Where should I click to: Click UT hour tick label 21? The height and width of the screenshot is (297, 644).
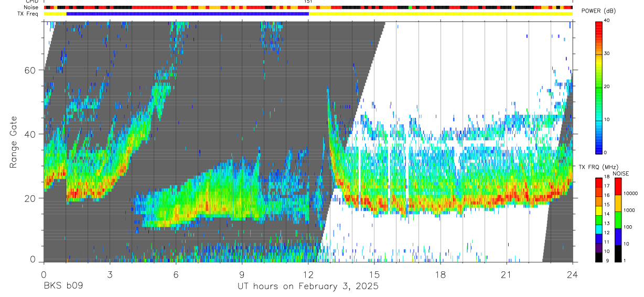(507, 274)
